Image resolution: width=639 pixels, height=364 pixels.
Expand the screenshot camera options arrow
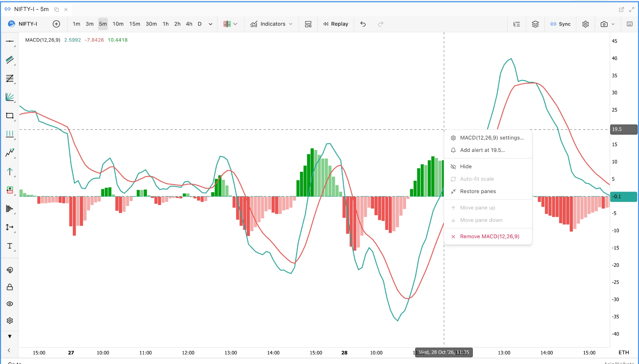pos(613,24)
